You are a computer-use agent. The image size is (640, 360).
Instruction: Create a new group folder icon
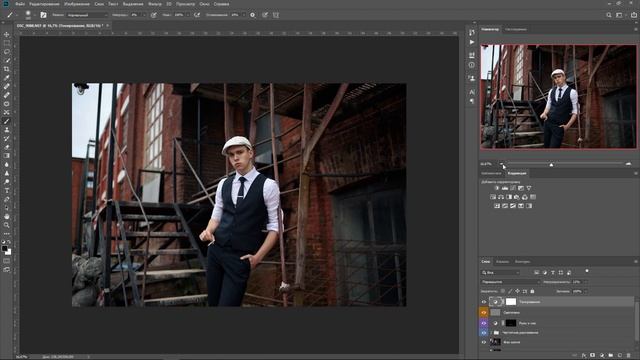(x=611, y=356)
